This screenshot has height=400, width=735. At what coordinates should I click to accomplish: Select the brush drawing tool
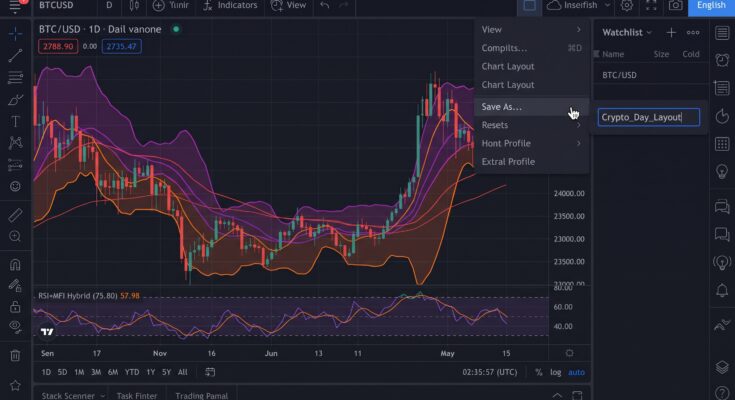pos(15,99)
